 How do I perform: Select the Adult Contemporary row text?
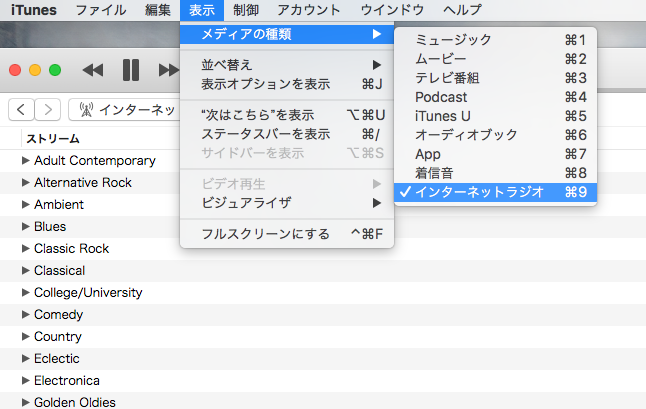(x=95, y=161)
